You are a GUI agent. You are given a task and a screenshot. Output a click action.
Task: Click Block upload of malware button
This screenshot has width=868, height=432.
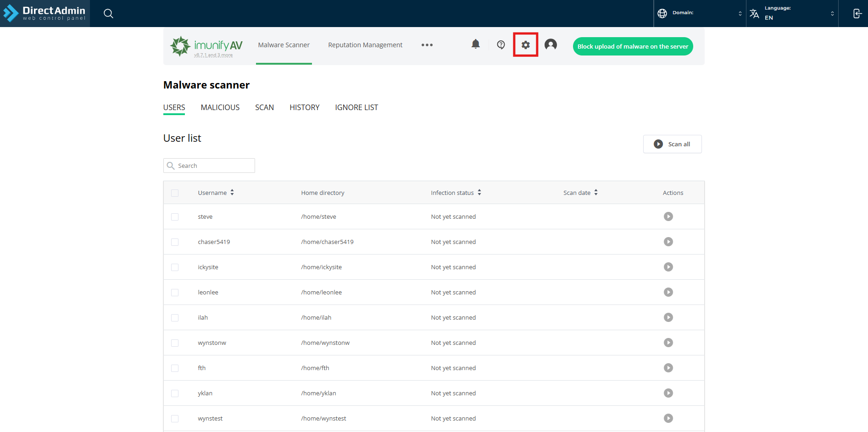coord(633,46)
